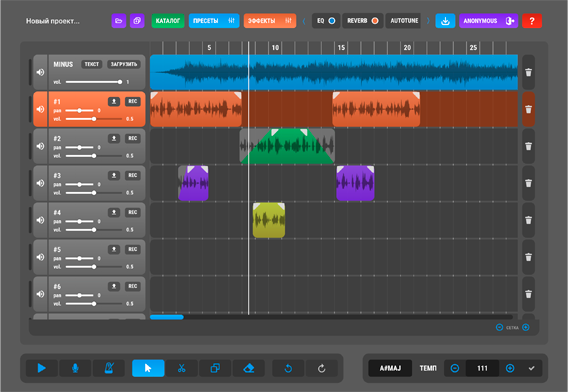Mute the MINUS track
The image size is (568, 392).
pos(40,72)
